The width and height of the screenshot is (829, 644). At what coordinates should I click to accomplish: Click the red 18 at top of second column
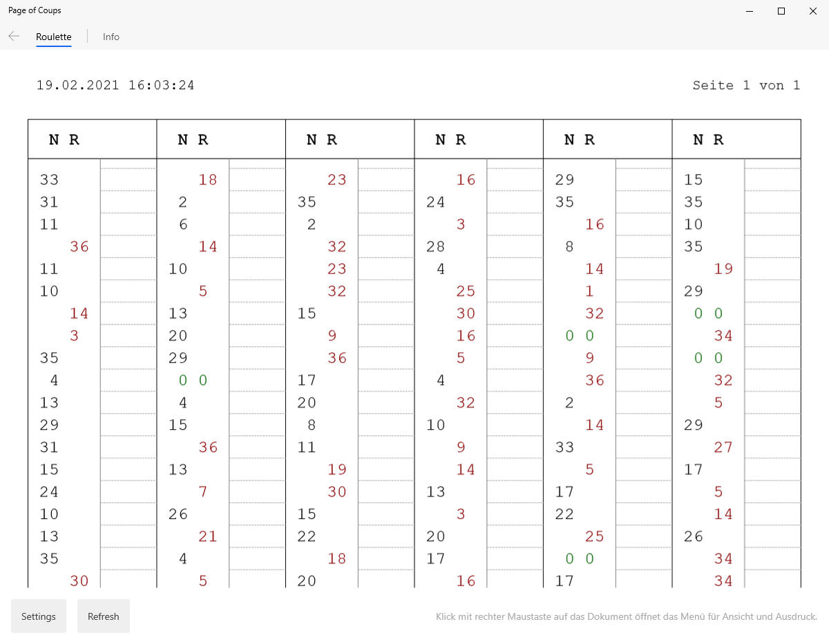point(208,180)
